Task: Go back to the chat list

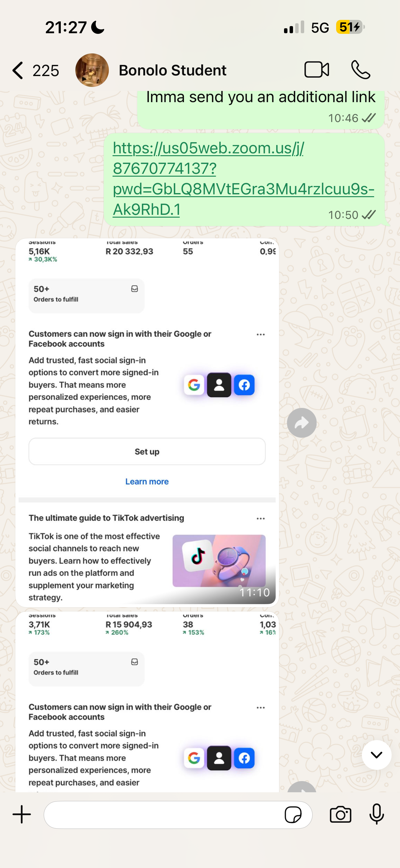Action: tap(18, 70)
